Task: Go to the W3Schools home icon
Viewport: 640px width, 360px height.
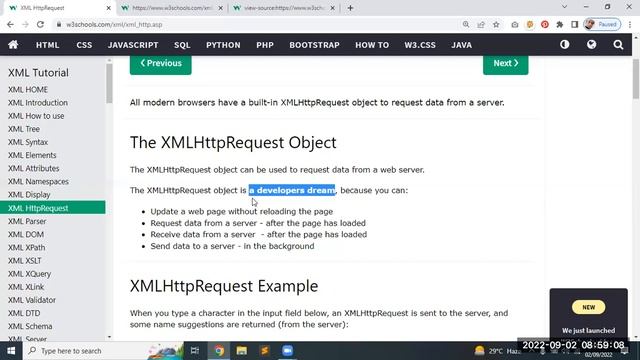Action: 13,44
